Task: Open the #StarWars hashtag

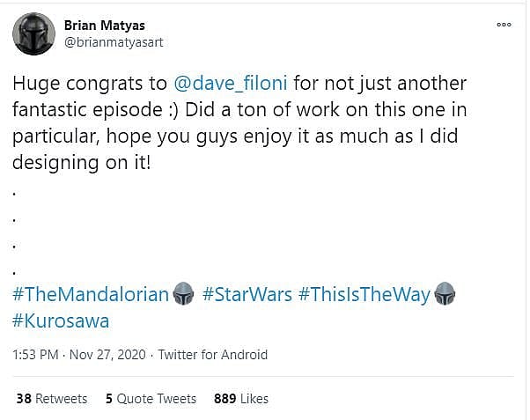Action: pos(247,294)
